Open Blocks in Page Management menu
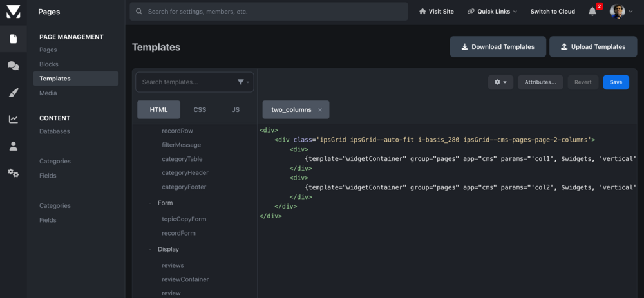644x298 pixels. coord(49,64)
